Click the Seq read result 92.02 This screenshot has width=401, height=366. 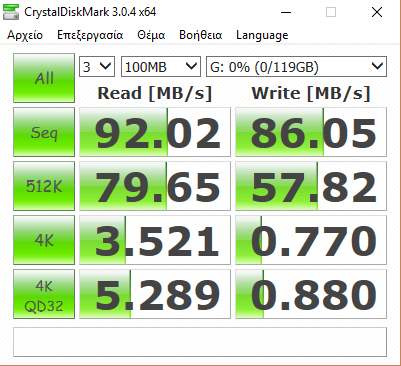(155, 132)
